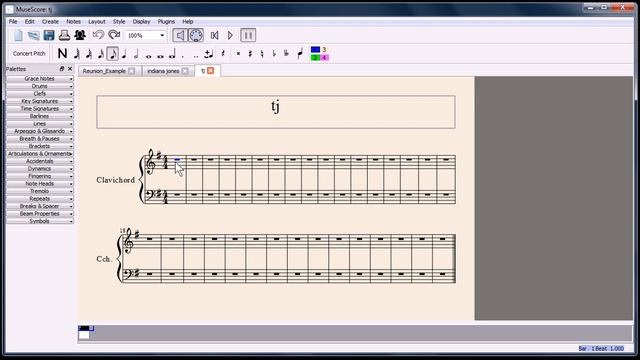Open the Create menu
Viewport: 640px width, 360px height.
[x=50, y=22]
